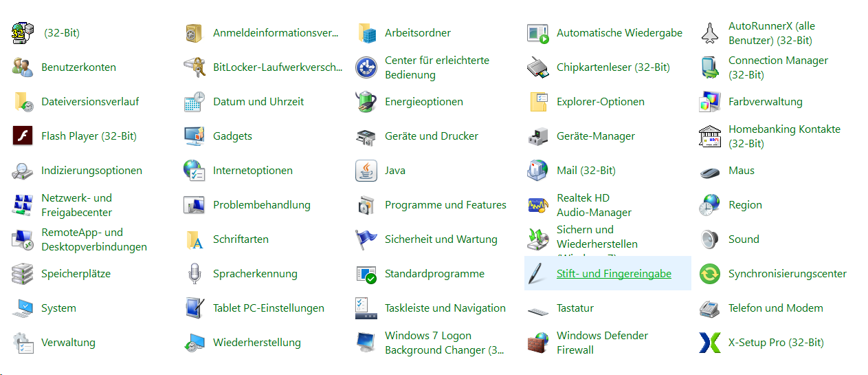Click the Gadgets icon
868x375 pixels.
tap(194, 136)
